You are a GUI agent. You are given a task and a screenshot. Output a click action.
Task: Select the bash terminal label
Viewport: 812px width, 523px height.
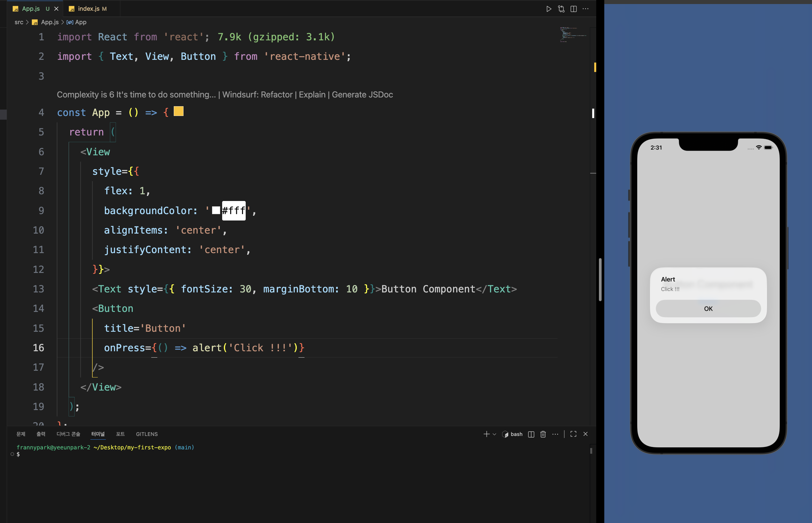(x=516, y=434)
